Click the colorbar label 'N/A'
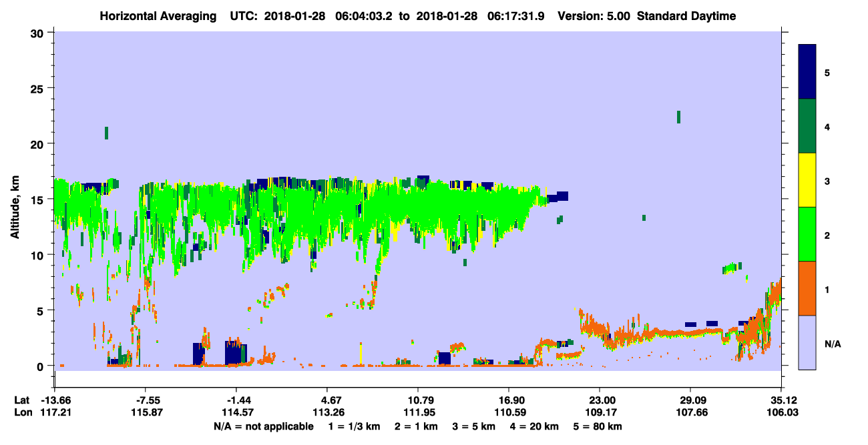The height and width of the screenshot is (445, 868). pos(832,343)
